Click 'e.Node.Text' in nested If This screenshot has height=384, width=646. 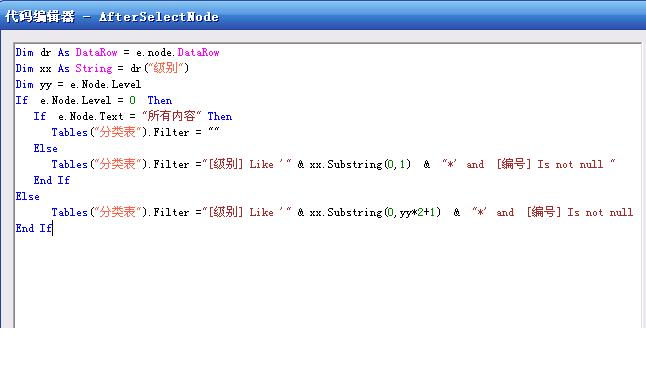pos(91,117)
